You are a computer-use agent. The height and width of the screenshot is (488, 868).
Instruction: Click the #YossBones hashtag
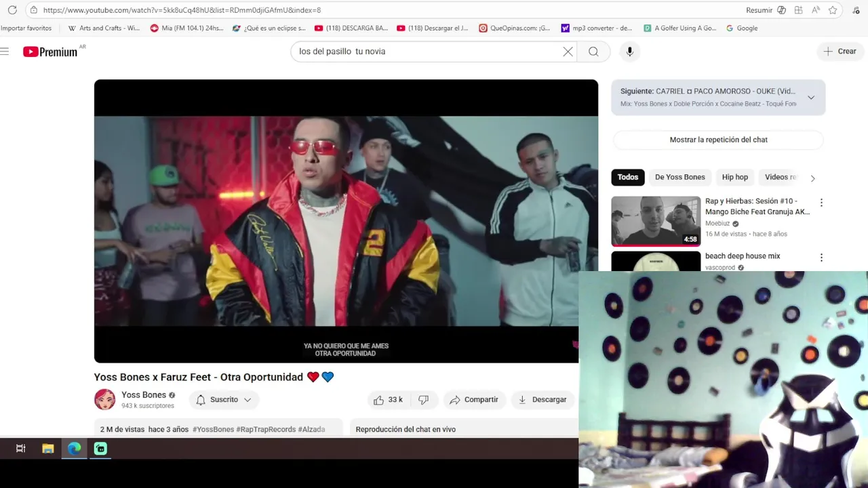[213, 429]
